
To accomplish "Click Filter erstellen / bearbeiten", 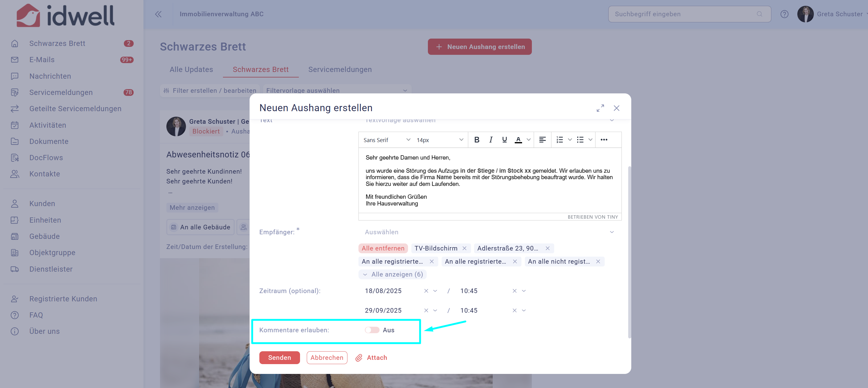I will pyautogui.click(x=209, y=90).
